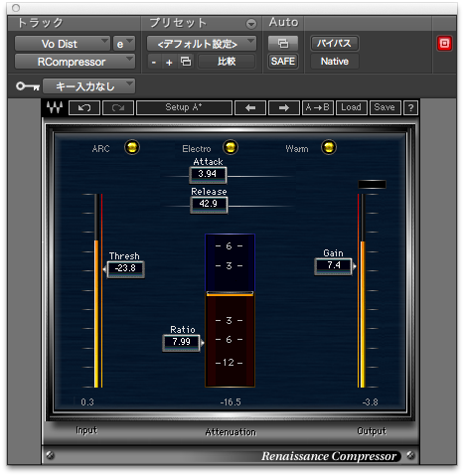Viewport: 464px width, 476px height.
Task: Open the Setup A preset name menu
Action: click(x=184, y=107)
